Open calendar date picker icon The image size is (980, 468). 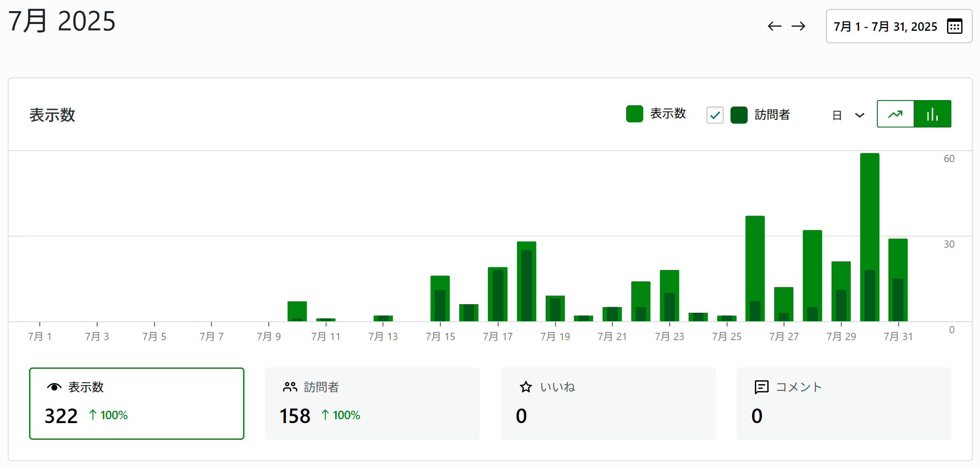(955, 27)
